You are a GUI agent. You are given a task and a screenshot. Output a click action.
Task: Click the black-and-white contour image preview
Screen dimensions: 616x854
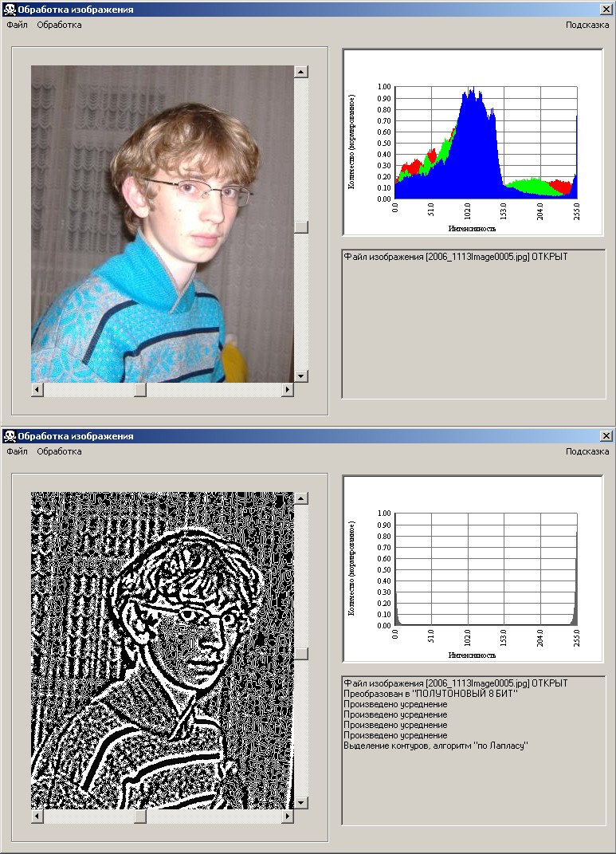point(162,651)
